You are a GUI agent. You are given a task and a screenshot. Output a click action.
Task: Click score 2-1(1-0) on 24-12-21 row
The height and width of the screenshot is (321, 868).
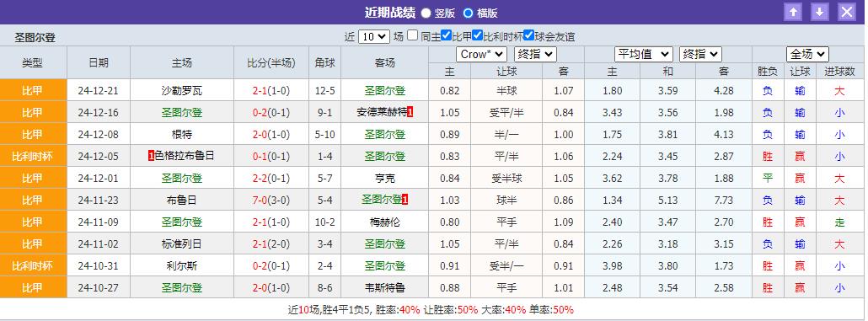click(271, 91)
